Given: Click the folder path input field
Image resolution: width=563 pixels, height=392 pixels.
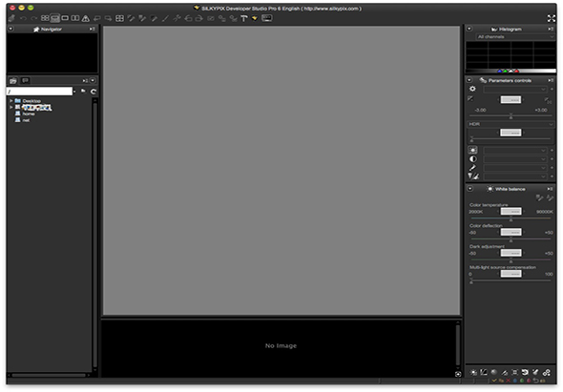Looking at the screenshot, I should pos(39,92).
